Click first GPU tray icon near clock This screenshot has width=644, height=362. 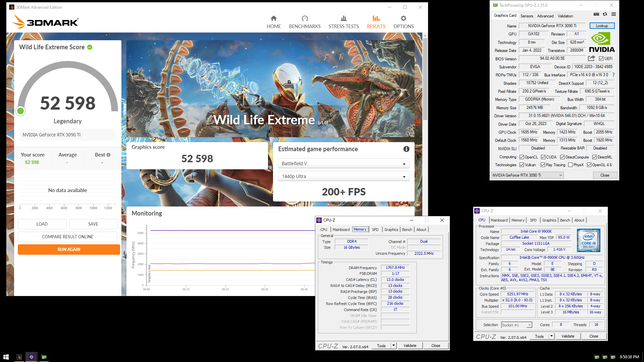pos(597,357)
